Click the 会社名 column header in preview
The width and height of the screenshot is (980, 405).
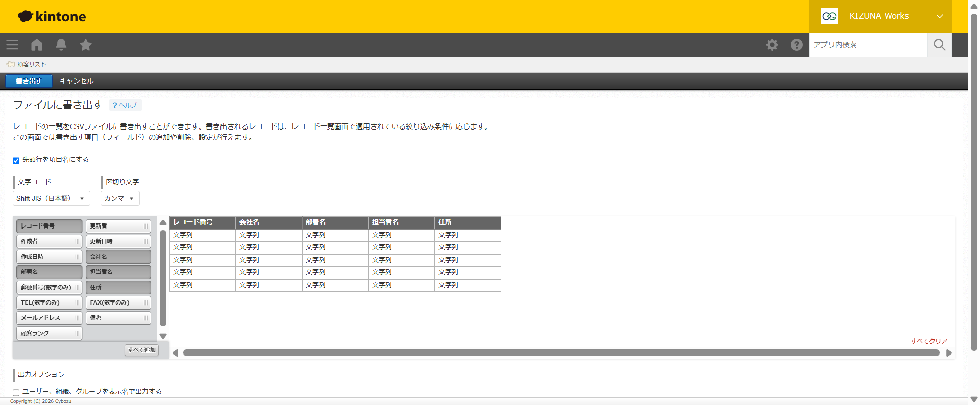coord(269,222)
